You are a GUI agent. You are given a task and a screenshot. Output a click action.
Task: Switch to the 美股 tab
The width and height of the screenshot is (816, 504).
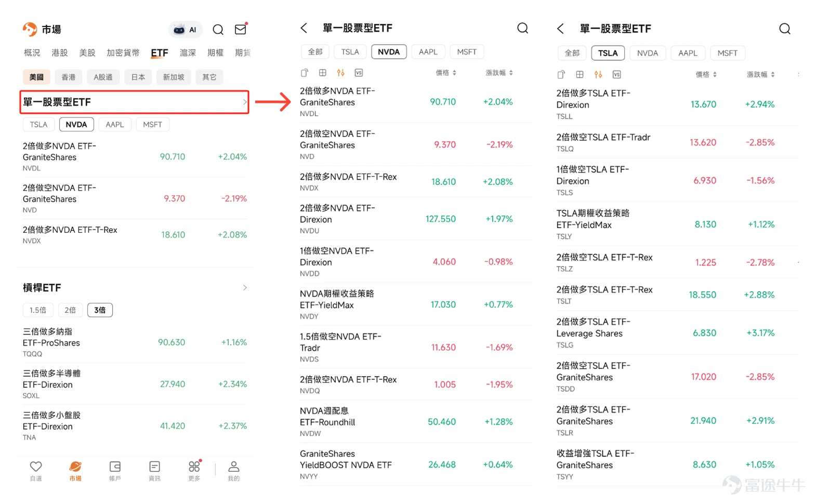(87, 52)
